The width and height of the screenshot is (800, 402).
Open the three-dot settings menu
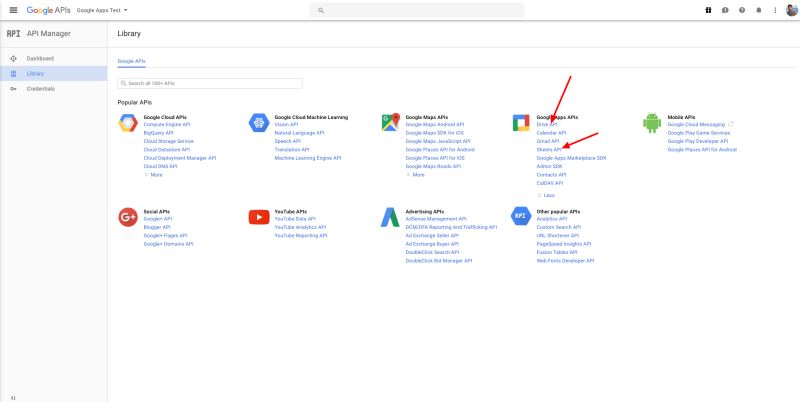(776, 10)
